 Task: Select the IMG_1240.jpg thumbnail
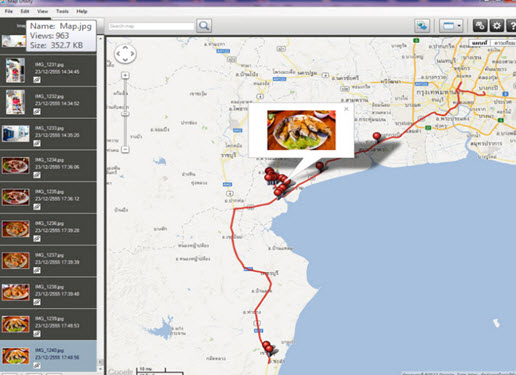click(x=16, y=356)
